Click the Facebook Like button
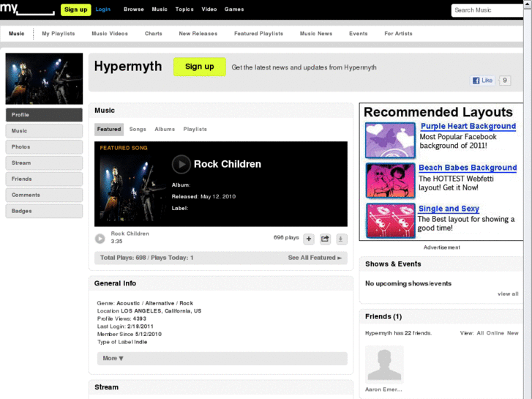Viewport: 532px width, 399px height. pos(482,81)
